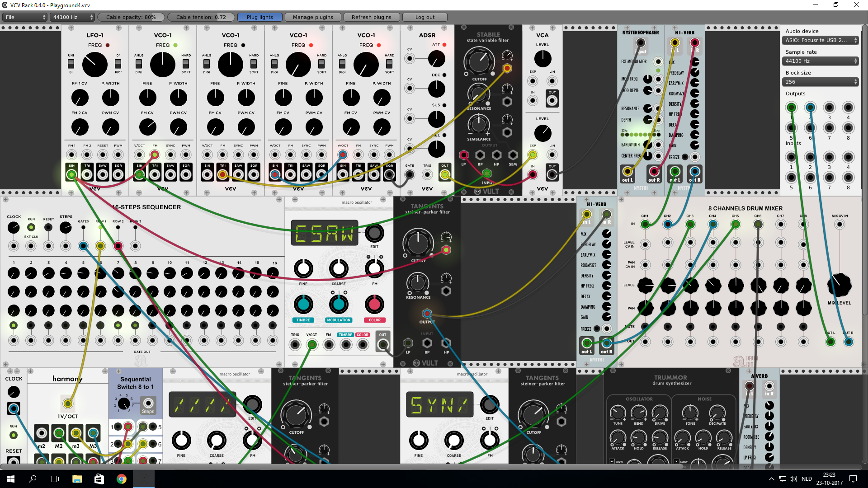868x488 pixels.
Task: Open the Block size 256 dropdown
Action: [x=820, y=82]
